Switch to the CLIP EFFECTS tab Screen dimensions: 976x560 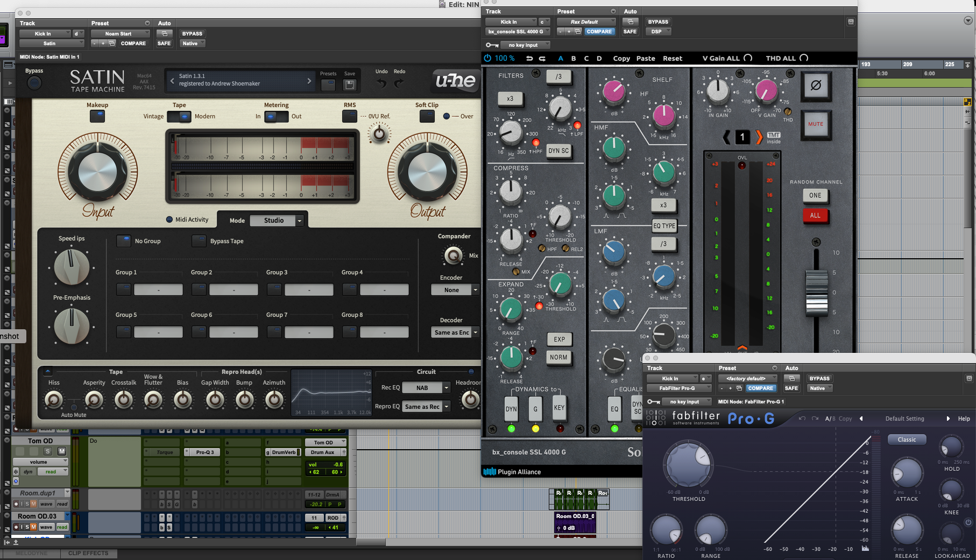89,553
